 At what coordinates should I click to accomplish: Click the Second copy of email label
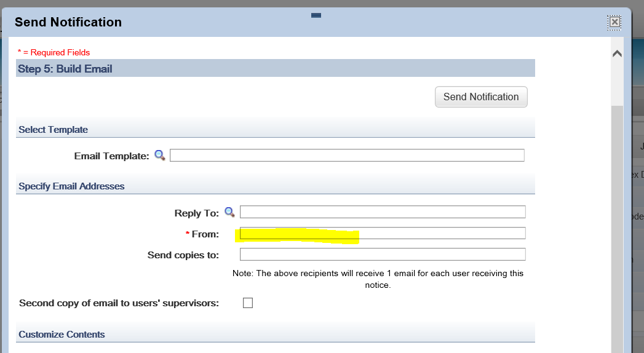(119, 303)
